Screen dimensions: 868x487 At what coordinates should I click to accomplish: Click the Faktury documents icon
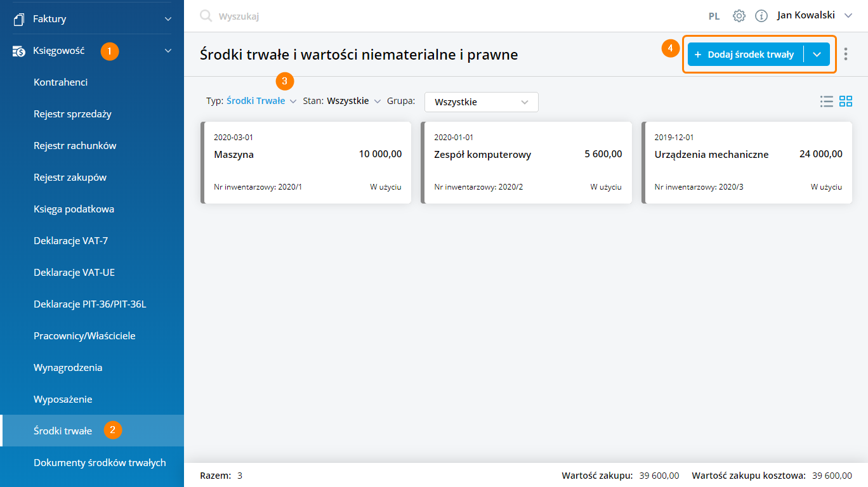coord(18,19)
